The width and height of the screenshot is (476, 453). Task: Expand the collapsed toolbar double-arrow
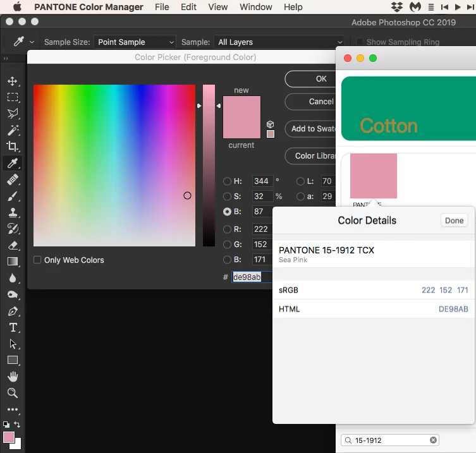tap(6, 58)
